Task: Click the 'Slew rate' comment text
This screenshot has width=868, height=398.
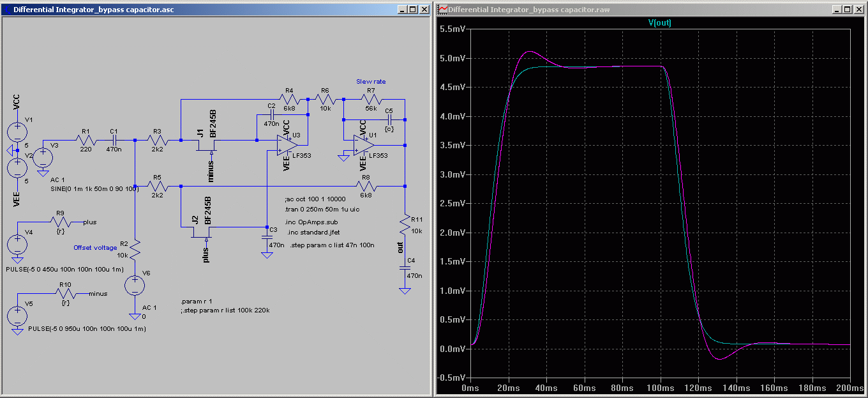Action: [371, 82]
